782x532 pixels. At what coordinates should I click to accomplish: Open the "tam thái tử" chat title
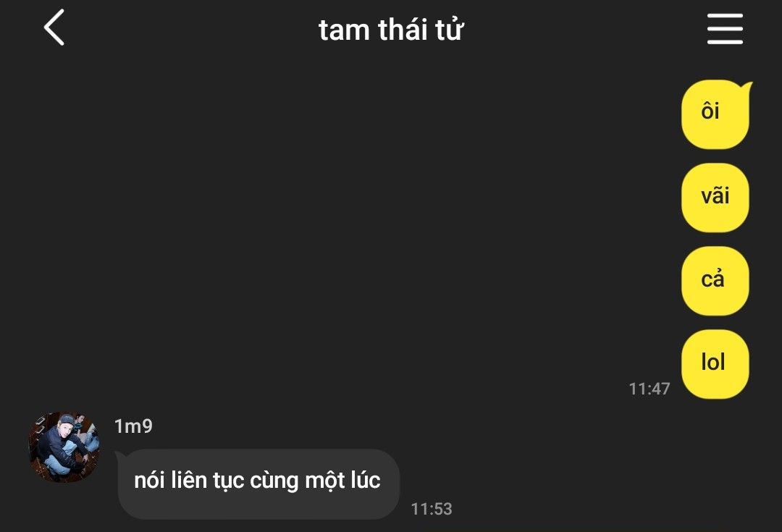coord(391,30)
